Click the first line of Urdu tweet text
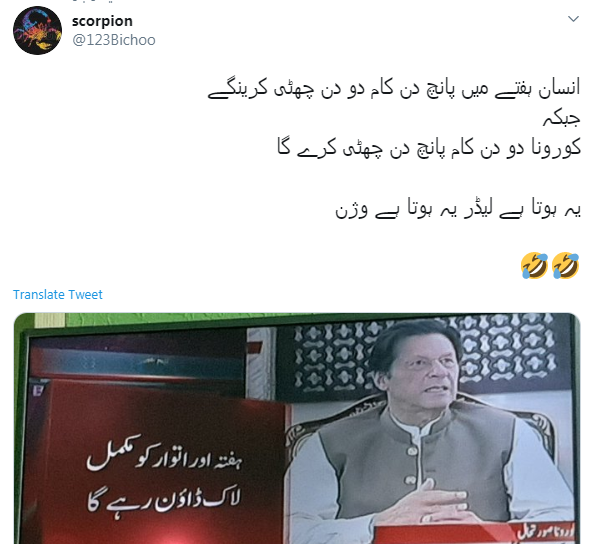 [394, 89]
